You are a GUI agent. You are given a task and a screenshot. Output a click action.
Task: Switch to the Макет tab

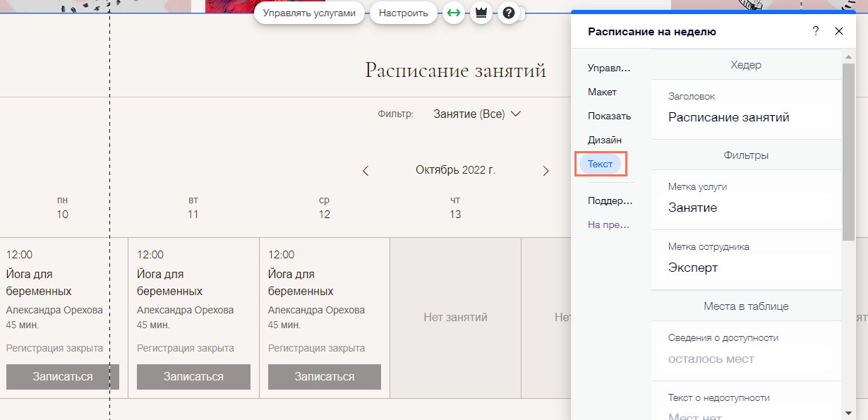pos(602,92)
